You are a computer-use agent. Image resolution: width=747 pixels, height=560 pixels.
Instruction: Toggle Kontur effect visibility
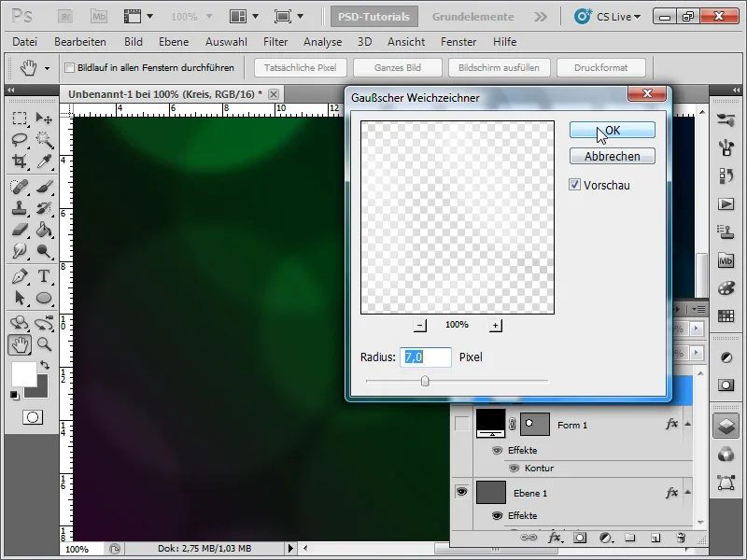[514, 469]
